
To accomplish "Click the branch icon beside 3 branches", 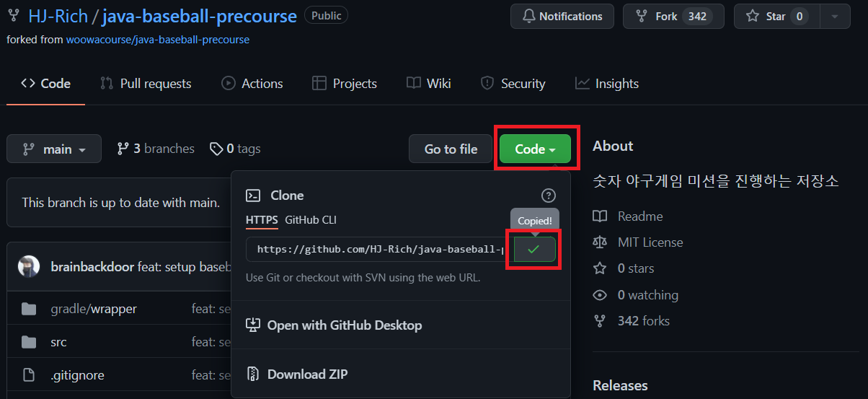I will [123, 149].
